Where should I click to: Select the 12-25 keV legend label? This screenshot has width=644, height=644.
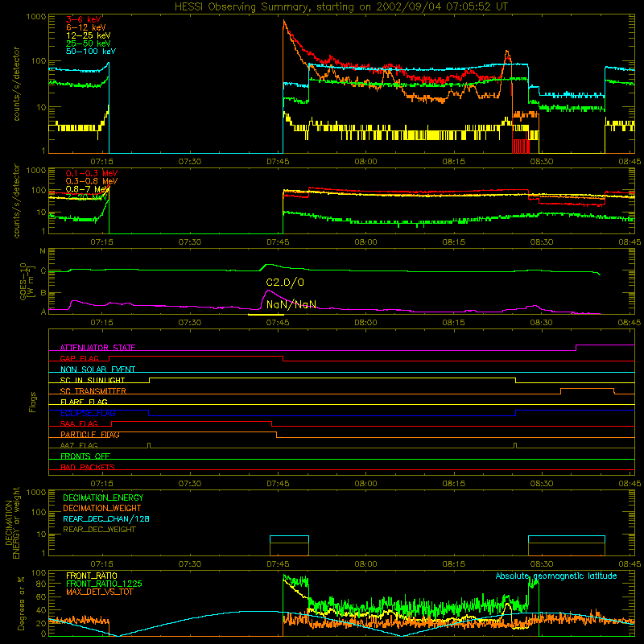click(x=89, y=35)
